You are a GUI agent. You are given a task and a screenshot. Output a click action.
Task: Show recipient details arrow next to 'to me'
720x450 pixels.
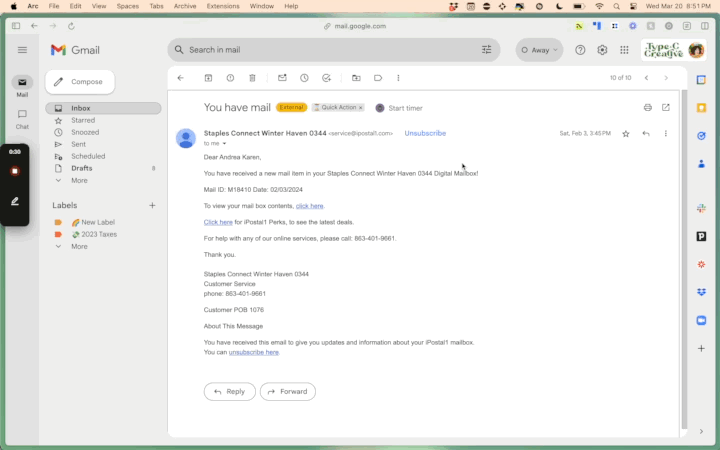pyautogui.click(x=224, y=144)
